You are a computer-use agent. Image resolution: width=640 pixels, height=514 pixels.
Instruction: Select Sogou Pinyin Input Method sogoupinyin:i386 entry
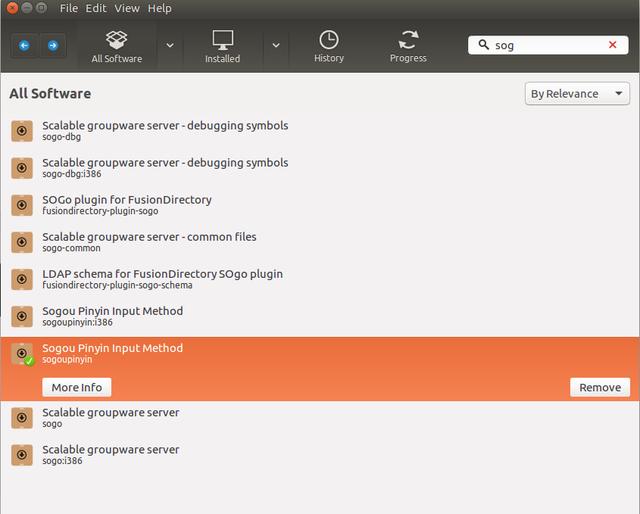pos(320,316)
